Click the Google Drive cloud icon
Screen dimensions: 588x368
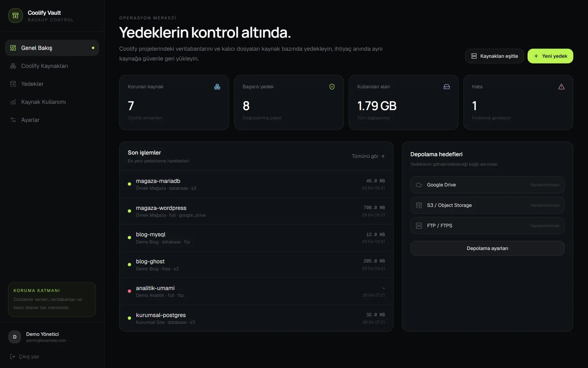[419, 185]
